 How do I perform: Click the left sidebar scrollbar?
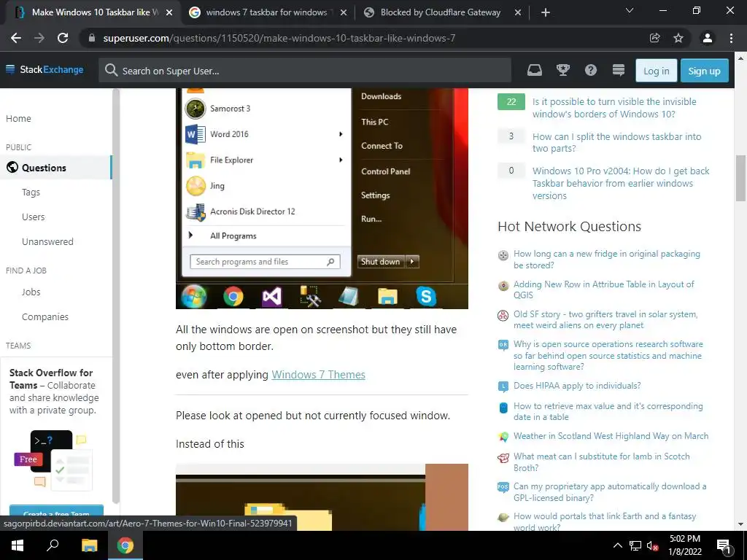[x=115, y=295]
